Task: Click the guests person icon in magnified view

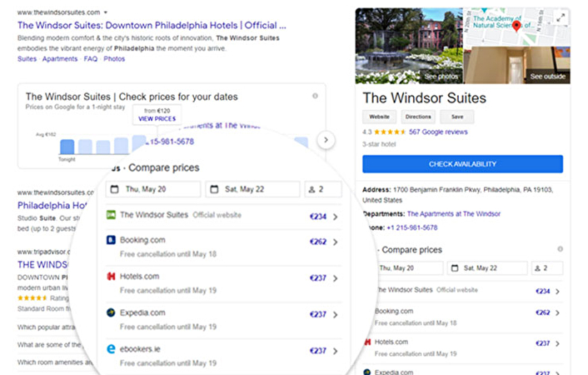Action: 311,189
